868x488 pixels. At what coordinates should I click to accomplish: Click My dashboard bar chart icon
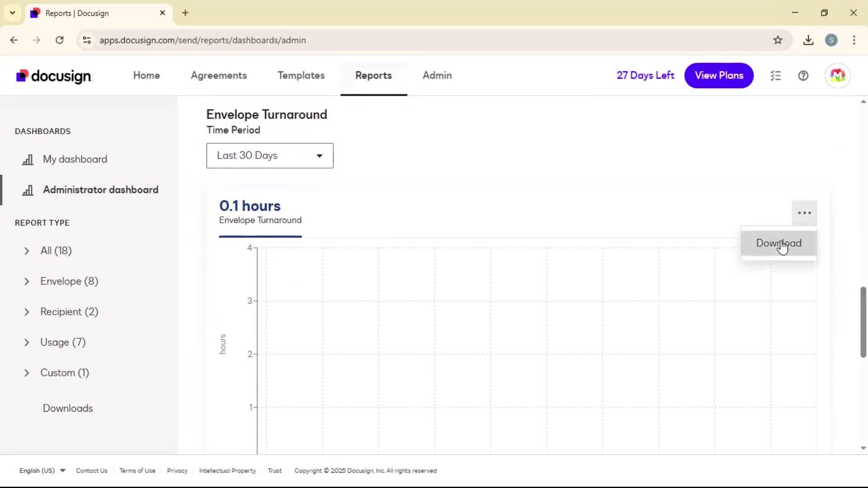tap(28, 160)
